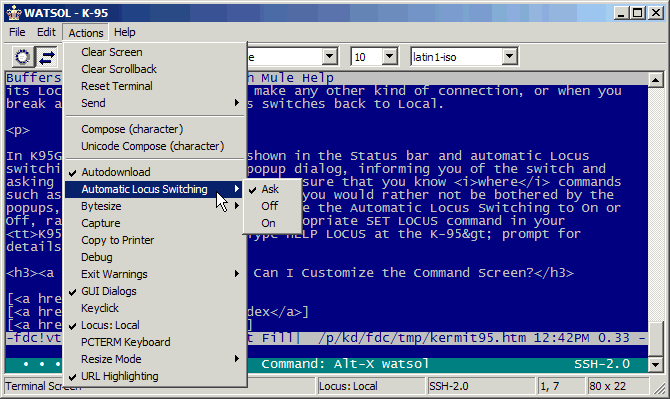Click the 'Locus: Local' status bar entry

click(371, 386)
